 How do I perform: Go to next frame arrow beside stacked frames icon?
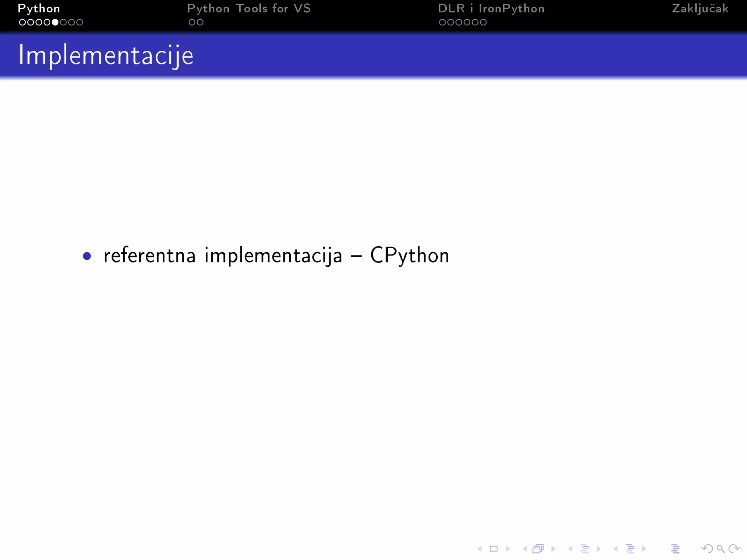pyautogui.click(x=553, y=549)
